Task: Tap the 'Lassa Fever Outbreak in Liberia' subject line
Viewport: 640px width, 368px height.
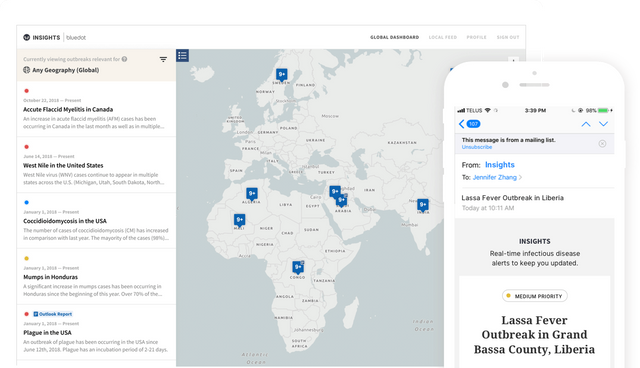Action: 513,198
